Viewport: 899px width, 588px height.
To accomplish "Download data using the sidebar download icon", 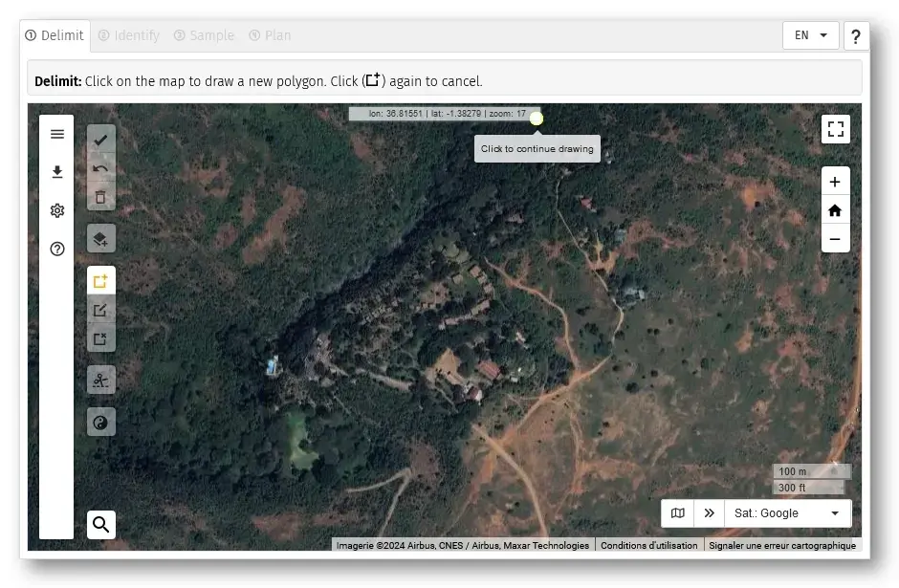I will [x=57, y=172].
